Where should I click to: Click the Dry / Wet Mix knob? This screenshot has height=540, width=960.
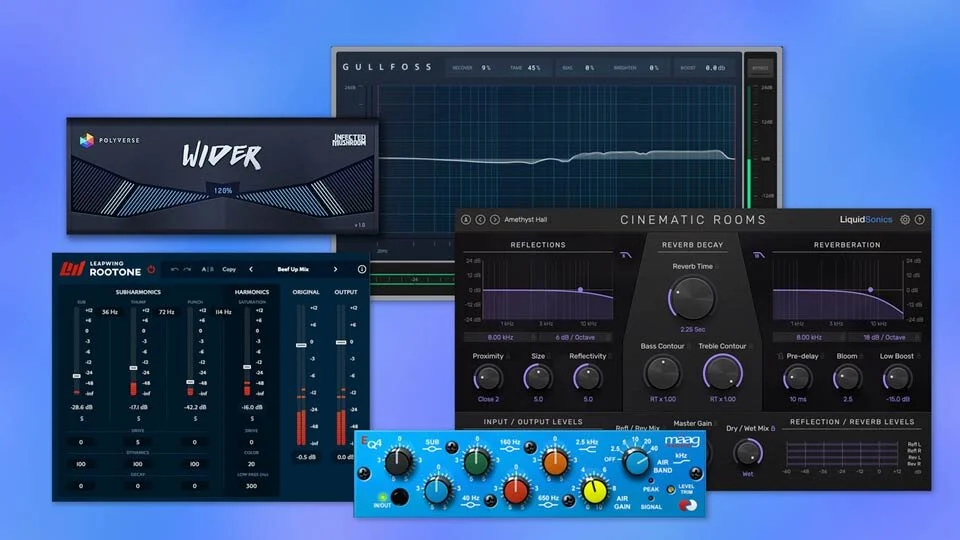tap(748, 453)
